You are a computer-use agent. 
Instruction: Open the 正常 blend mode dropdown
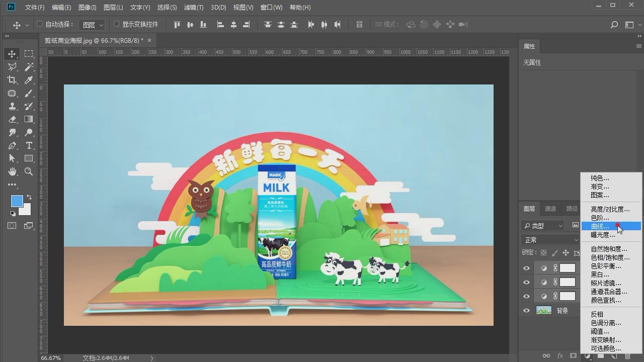(x=550, y=240)
